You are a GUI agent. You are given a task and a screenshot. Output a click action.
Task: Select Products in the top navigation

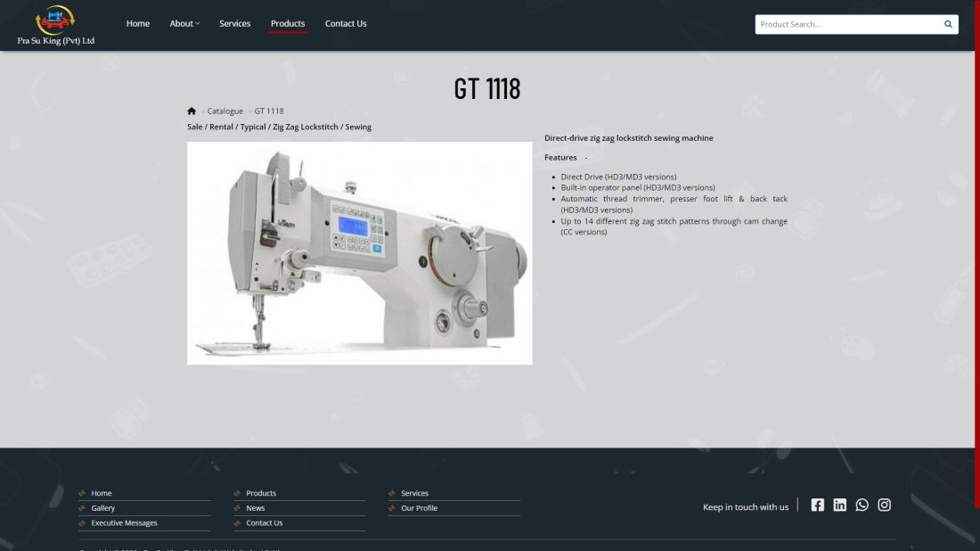[288, 24]
